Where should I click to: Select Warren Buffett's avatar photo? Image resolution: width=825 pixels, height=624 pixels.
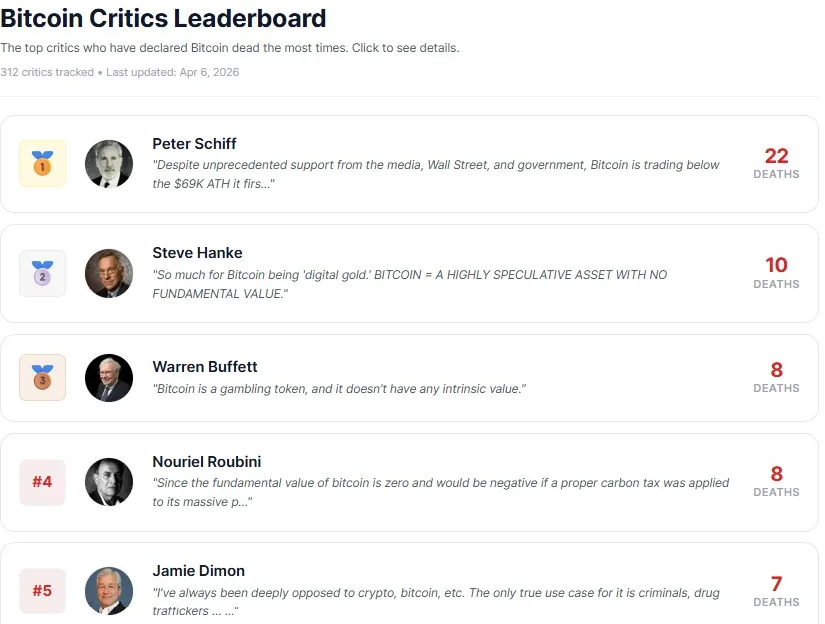(109, 378)
